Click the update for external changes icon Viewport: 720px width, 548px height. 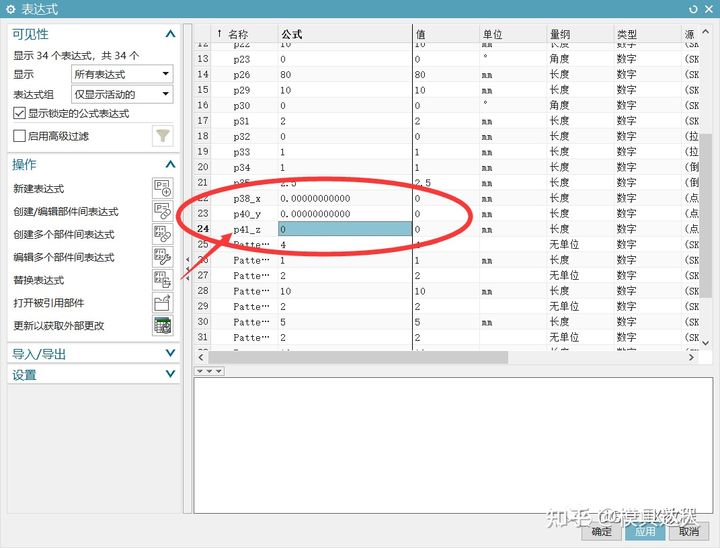163,326
